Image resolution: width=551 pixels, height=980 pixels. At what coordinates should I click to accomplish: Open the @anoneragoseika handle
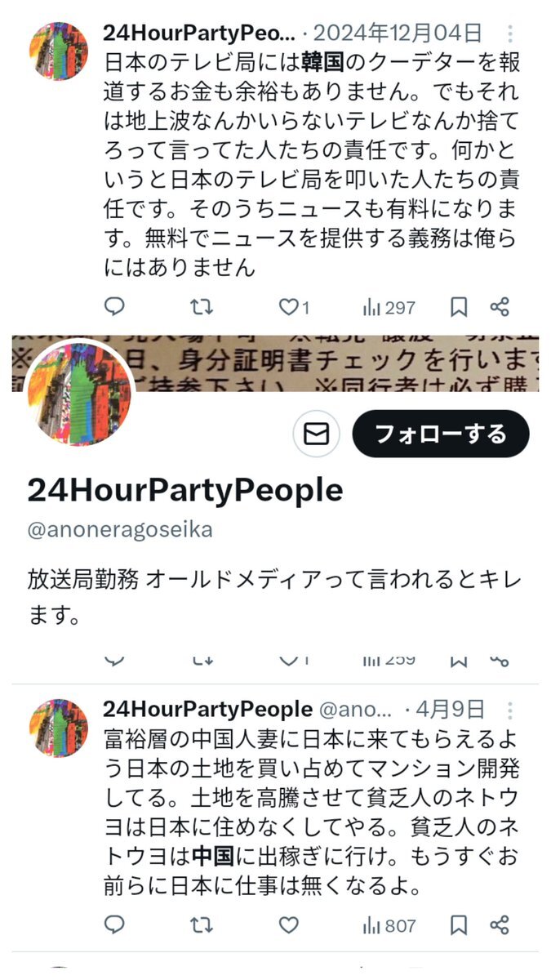(120, 529)
